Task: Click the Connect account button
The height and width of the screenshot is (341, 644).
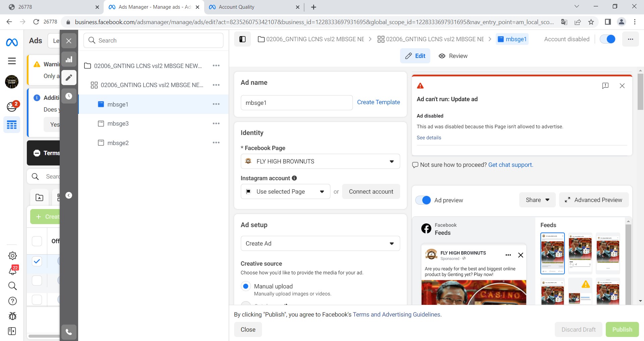Action: pyautogui.click(x=371, y=192)
